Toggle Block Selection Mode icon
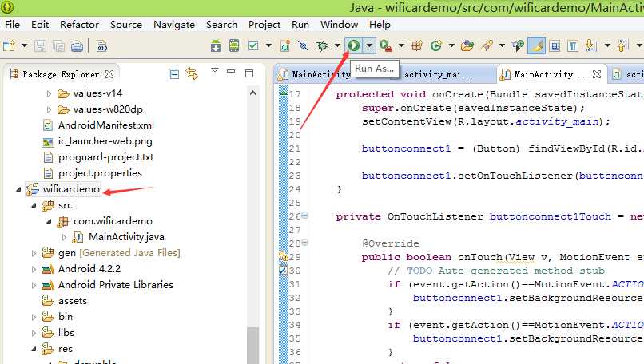The width and height of the screenshot is (644, 364). click(555, 45)
